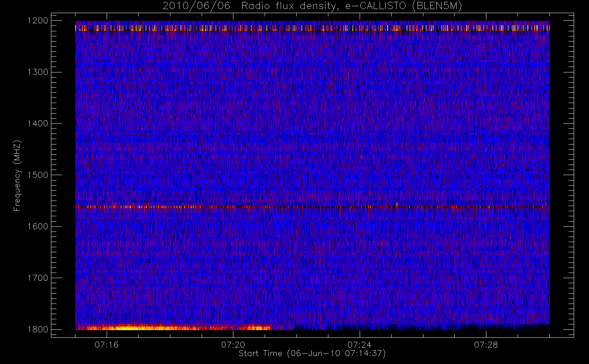Click the 1400 frequency tick label

(38, 123)
